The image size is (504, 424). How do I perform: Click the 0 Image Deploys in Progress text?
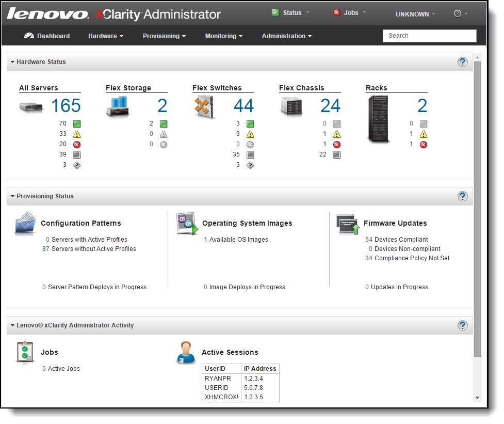tap(245, 287)
